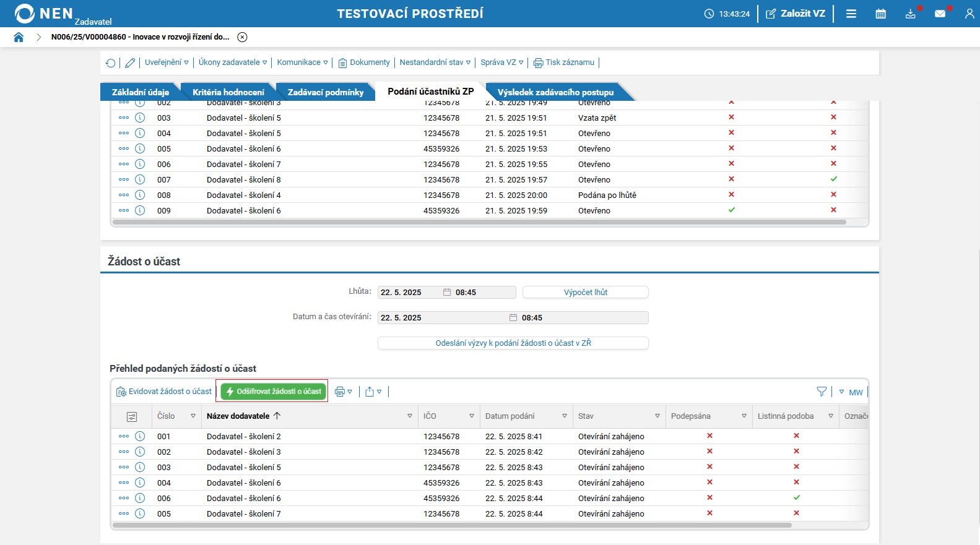Open the user profile icon
Screen dimensions: 980x545
click(x=969, y=14)
